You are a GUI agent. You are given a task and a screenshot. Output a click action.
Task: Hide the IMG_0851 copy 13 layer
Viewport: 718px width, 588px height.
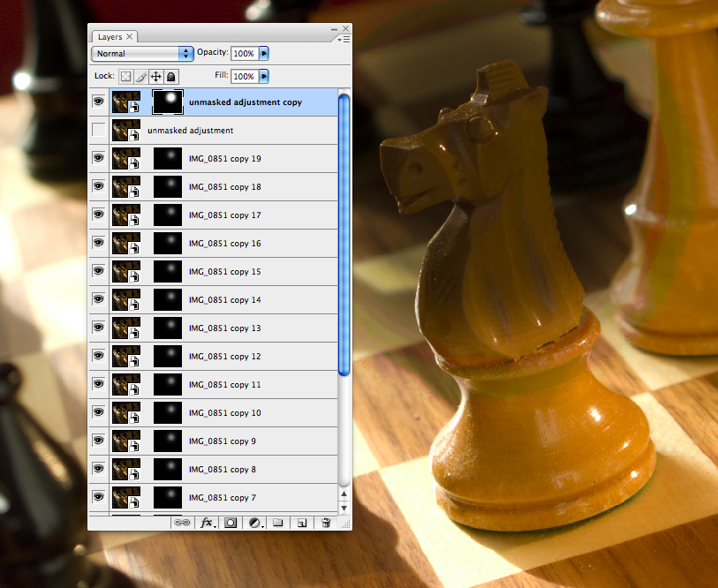tap(98, 328)
